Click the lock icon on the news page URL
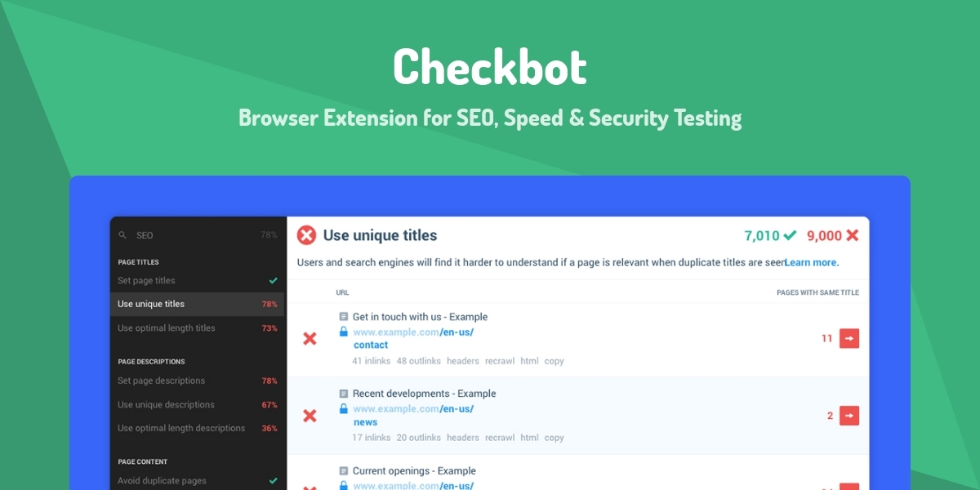This screenshot has width=980, height=490. (345, 408)
